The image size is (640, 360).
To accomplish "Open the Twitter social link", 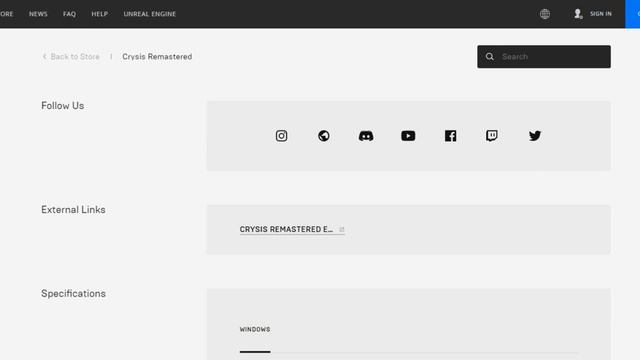I will pyautogui.click(x=535, y=136).
